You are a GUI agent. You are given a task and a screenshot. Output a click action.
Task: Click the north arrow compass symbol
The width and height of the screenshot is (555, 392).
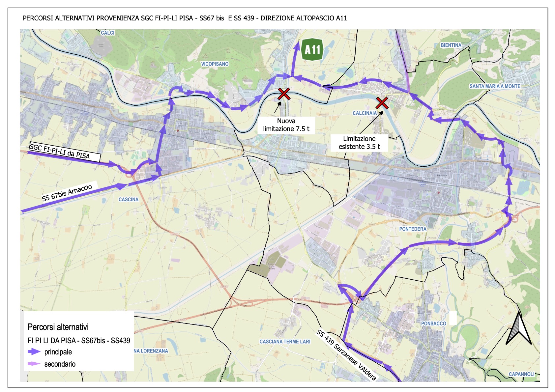coord(518,328)
